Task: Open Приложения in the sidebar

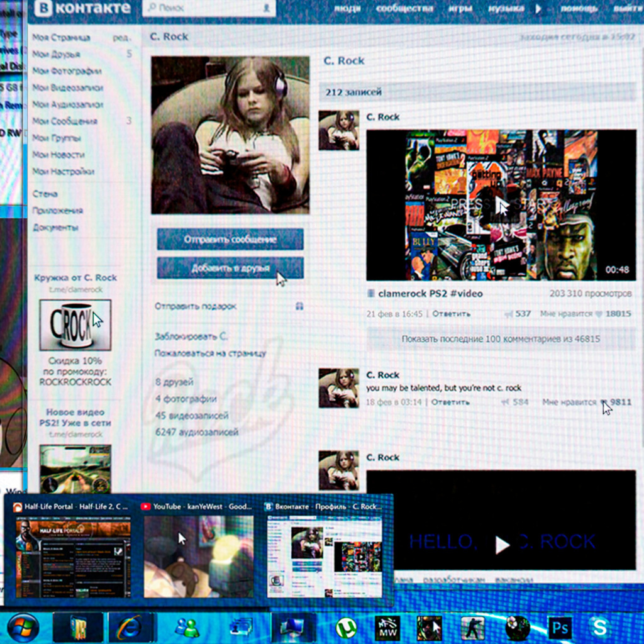Action: pyautogui.click(x=57, y=211)
